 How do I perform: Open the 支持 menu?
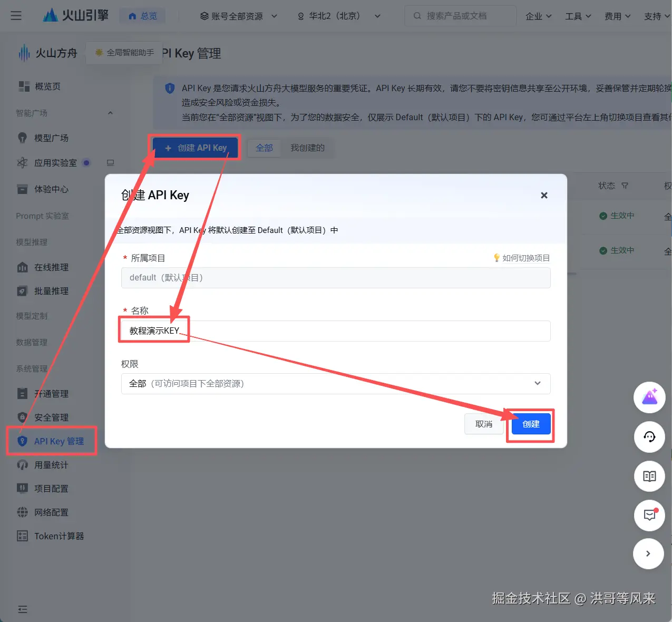point(657,16)
